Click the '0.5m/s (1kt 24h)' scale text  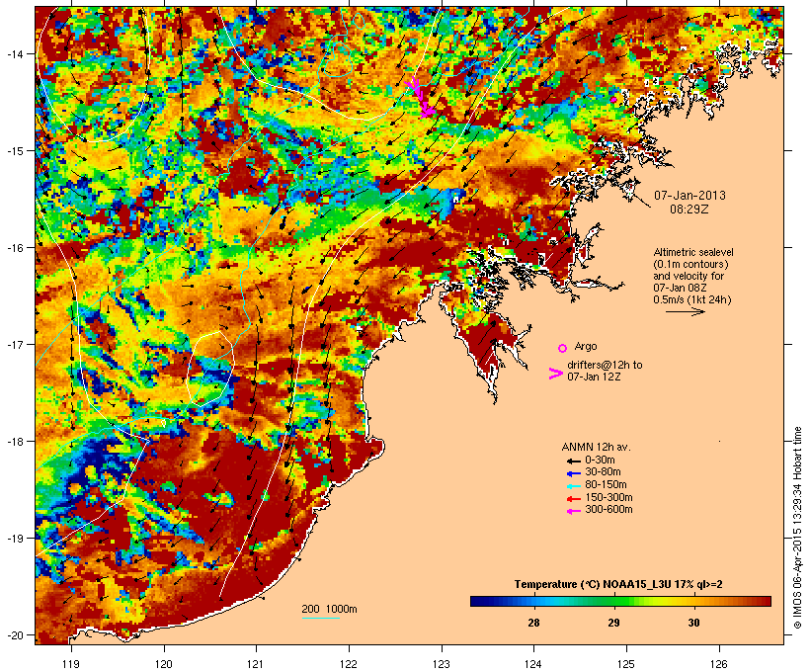click(x=692, y=299)
